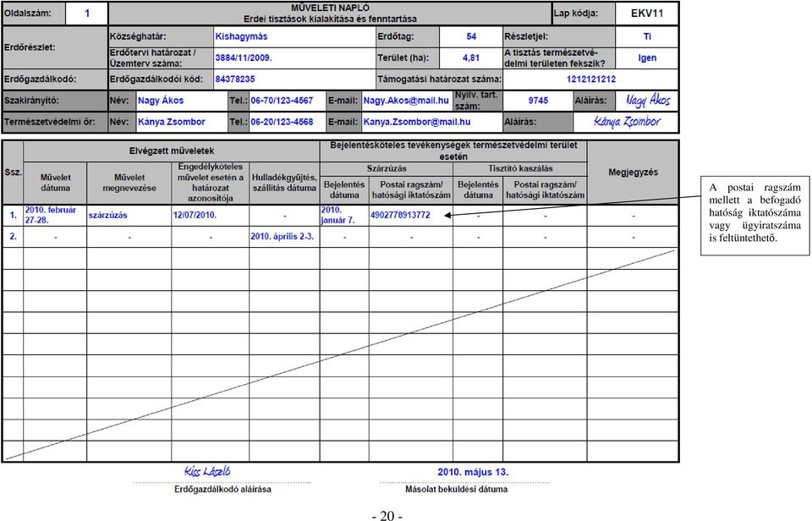Click the page number value "1" beside Oldalszám
The height and width of the screenshot is (521, 812).
(87, 14)
